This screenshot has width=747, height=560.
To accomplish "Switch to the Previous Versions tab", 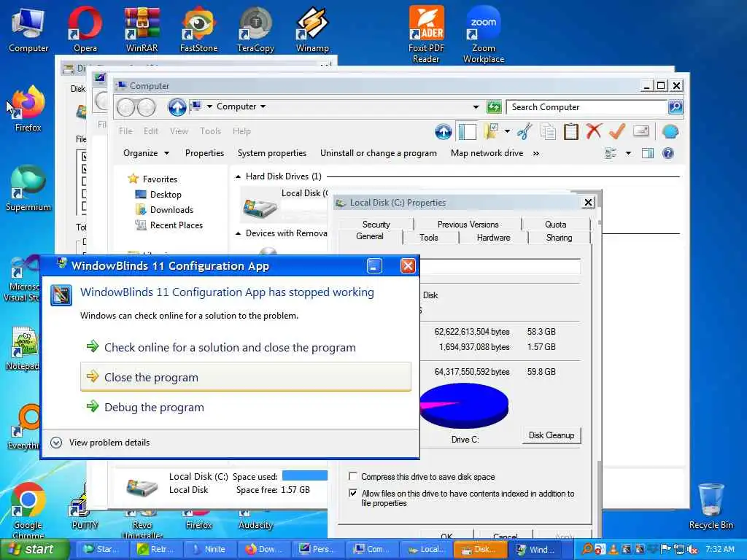I will pos(468,225).
